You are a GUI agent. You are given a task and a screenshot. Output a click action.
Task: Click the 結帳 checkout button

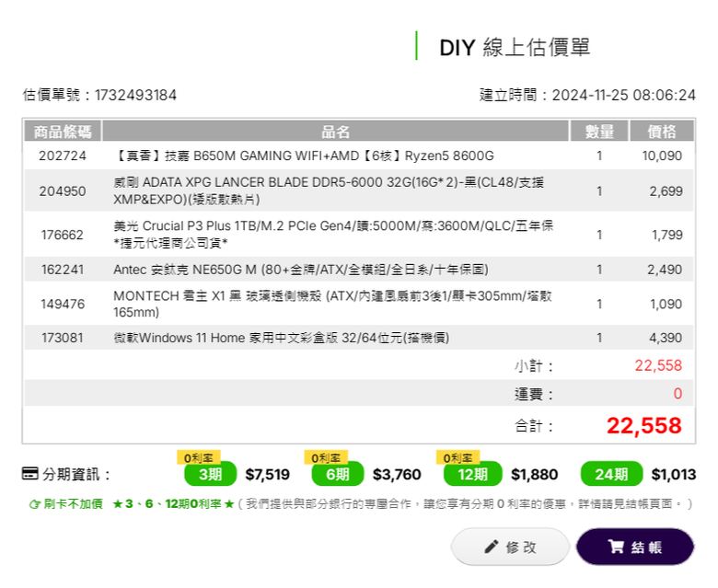pyautogui.click(x=634, y=547)
